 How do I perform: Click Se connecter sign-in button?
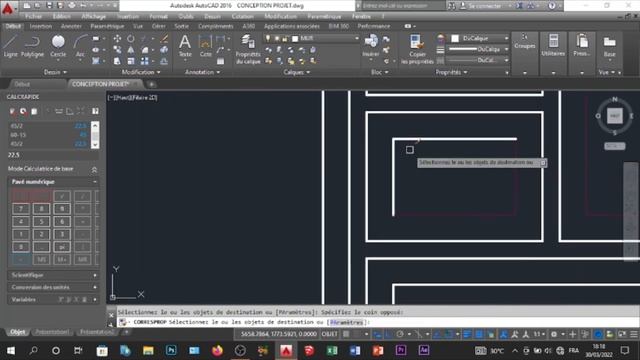click(x=481, y=6)
